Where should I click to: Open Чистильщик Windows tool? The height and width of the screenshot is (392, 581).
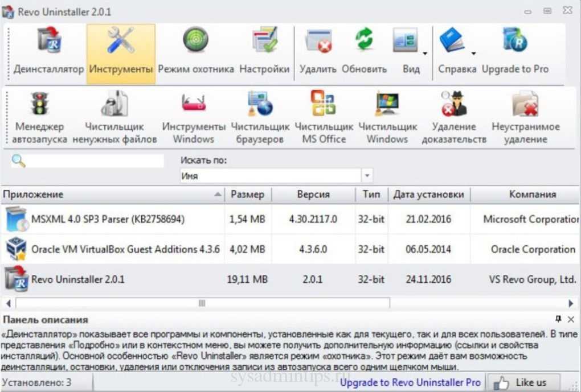pos(387,117)
